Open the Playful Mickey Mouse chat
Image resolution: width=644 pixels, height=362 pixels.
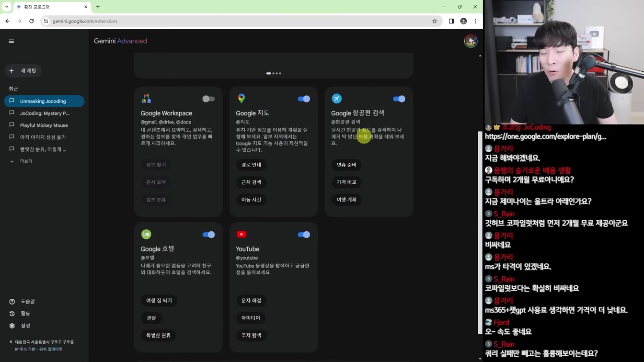click(x=44, y=125)
